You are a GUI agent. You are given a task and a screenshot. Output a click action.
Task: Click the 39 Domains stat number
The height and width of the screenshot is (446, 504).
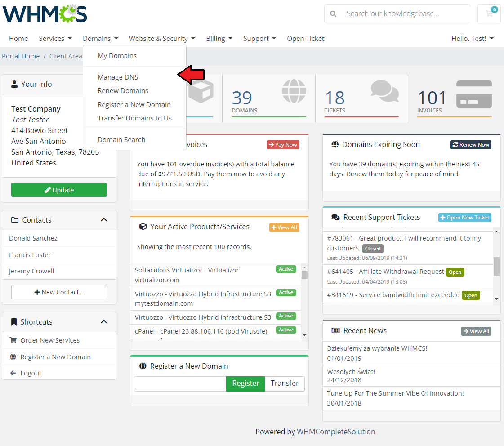[242, 98]
